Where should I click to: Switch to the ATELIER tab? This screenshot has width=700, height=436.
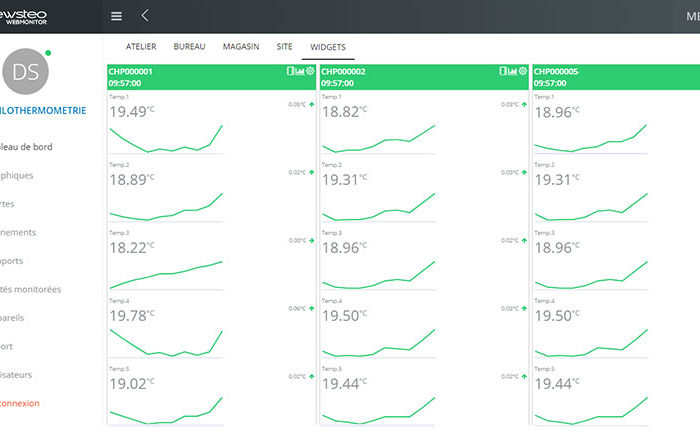click(141, 46)
